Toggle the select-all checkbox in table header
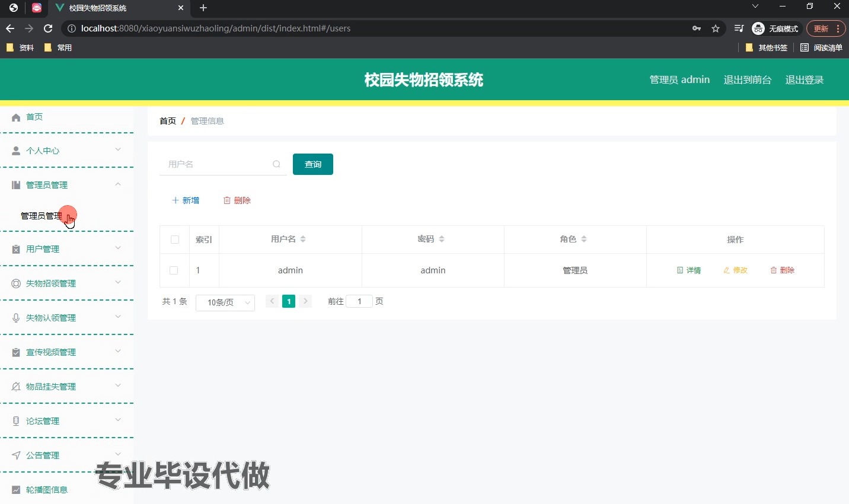Image resolution: width=849 pixels, height=504 pixels. pos(175,240)
